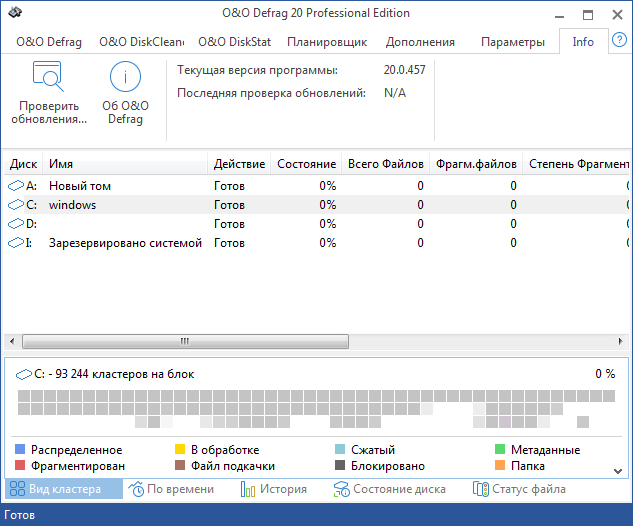633x526 pixels.
Task: Expand the legend with the chevron
Action: (x=617, y=471)
